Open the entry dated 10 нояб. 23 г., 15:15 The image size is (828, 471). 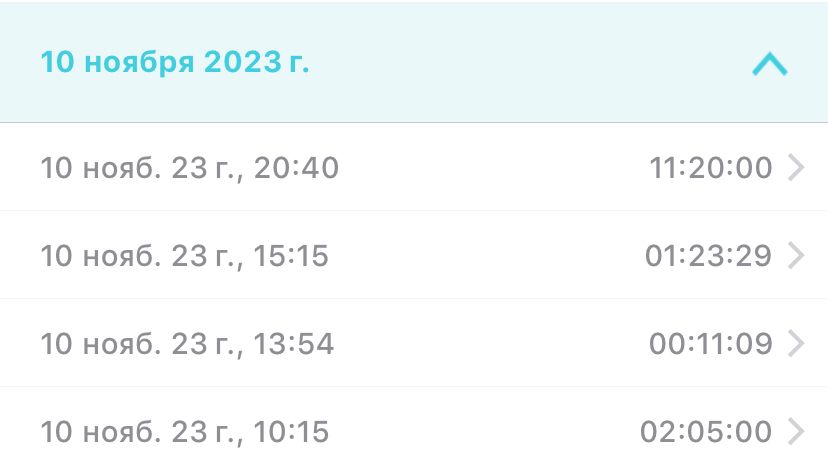click(x=185, y=256)
